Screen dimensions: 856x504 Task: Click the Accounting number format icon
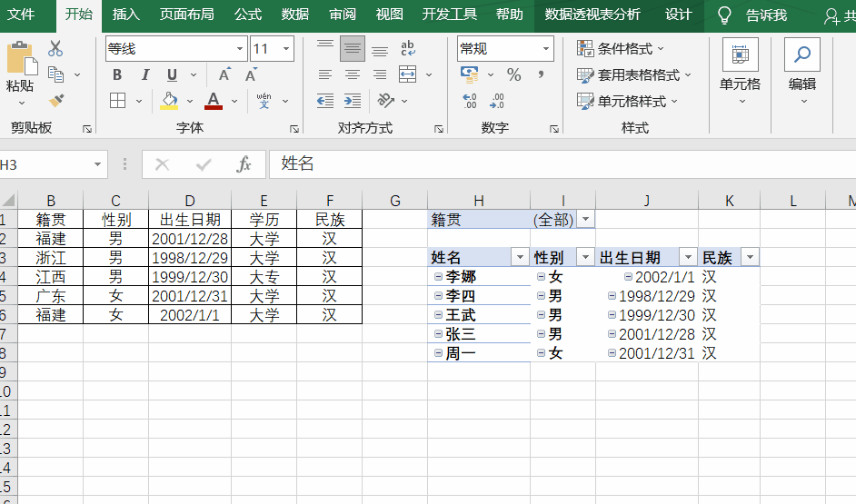(470, 74)
